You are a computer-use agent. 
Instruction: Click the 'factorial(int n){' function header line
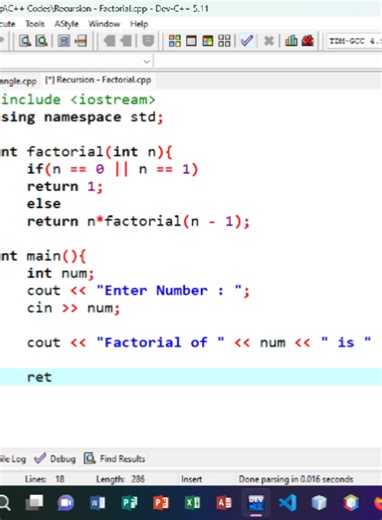pos(99,152)
